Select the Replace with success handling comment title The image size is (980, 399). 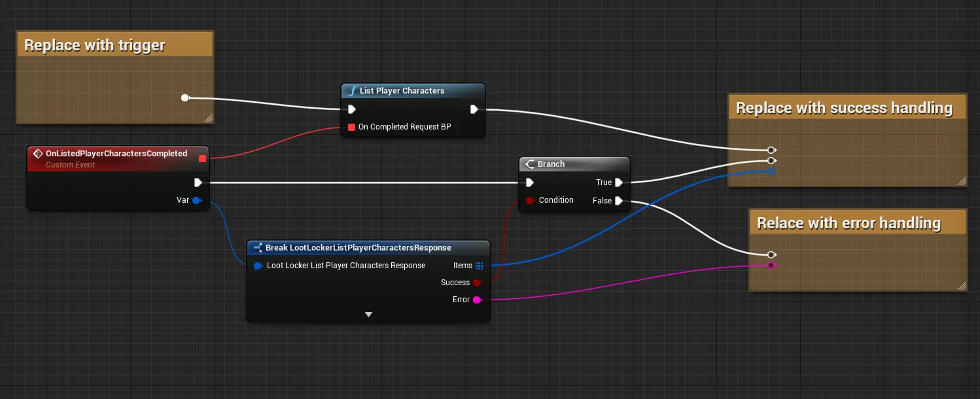coord(845,108)
